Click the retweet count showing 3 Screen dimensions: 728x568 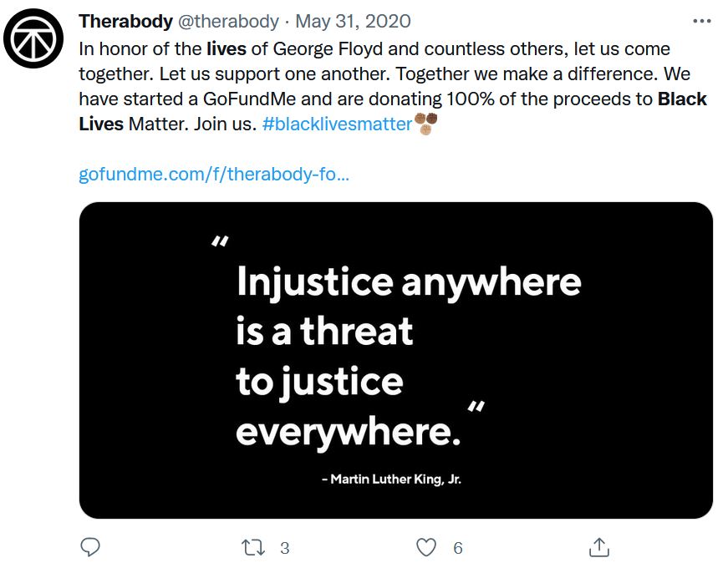284,548
